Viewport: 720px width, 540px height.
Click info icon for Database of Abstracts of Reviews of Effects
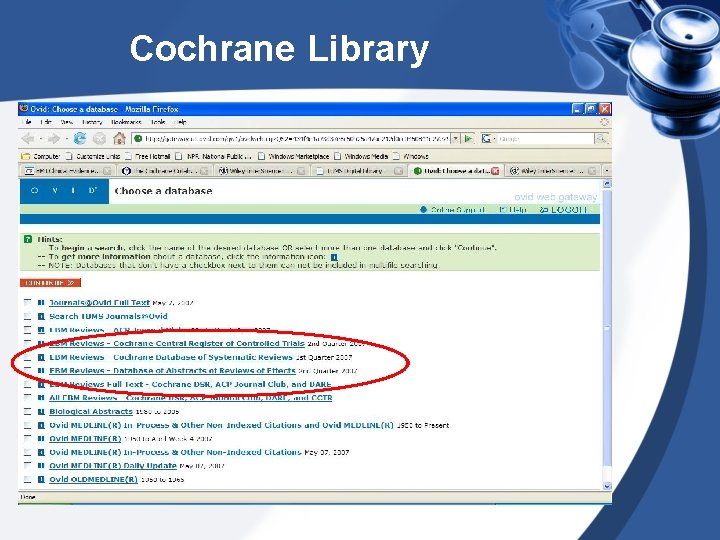pyautogui.click(x=41, y=371)
